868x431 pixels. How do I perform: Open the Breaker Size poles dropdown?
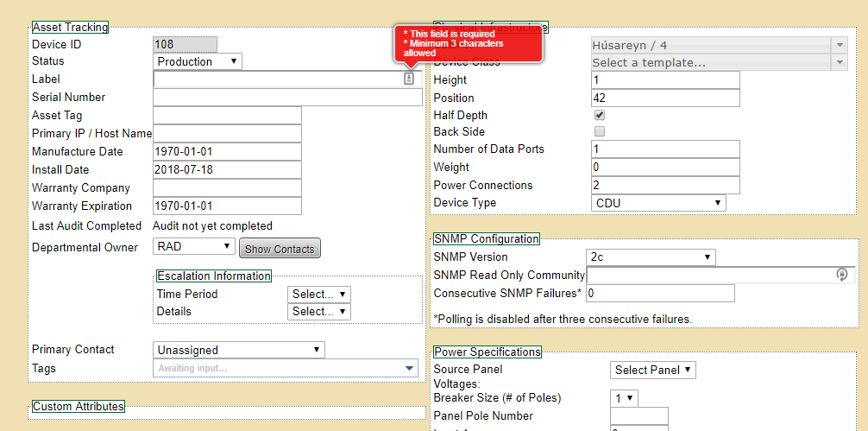pyautogui.click(x=625, y=398)
